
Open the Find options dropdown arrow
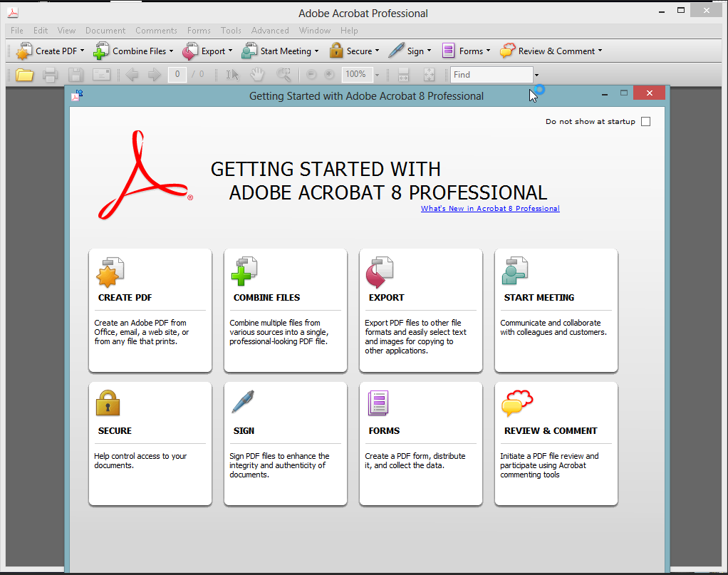click(536, 75)
